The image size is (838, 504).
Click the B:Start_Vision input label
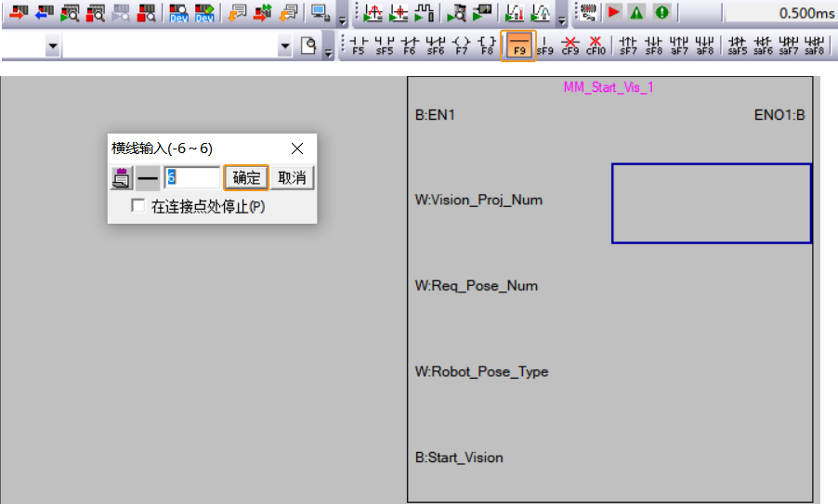click(x=459, y=458)
